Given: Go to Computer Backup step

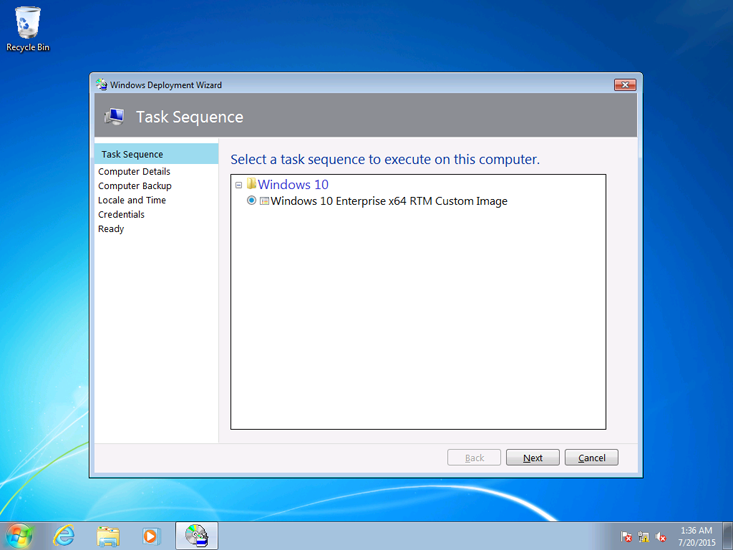Looking at the screenshot, I should (134, 186).
